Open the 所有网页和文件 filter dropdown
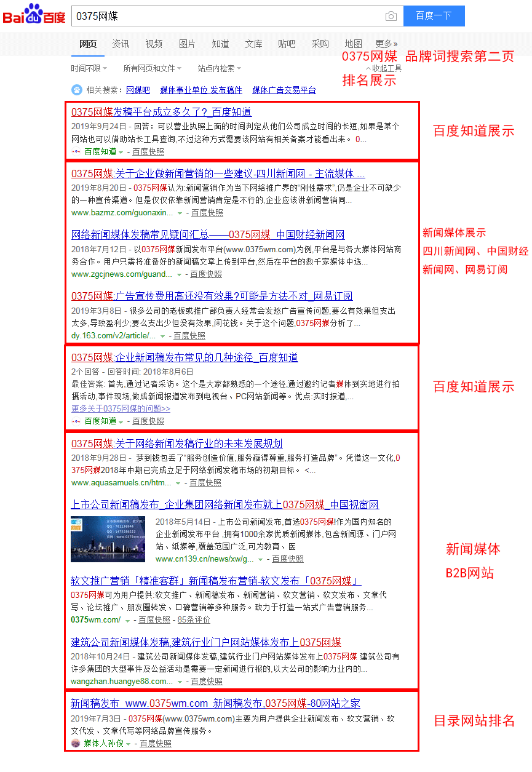This screenshot has width=532, height=772. tap(152, 68)
